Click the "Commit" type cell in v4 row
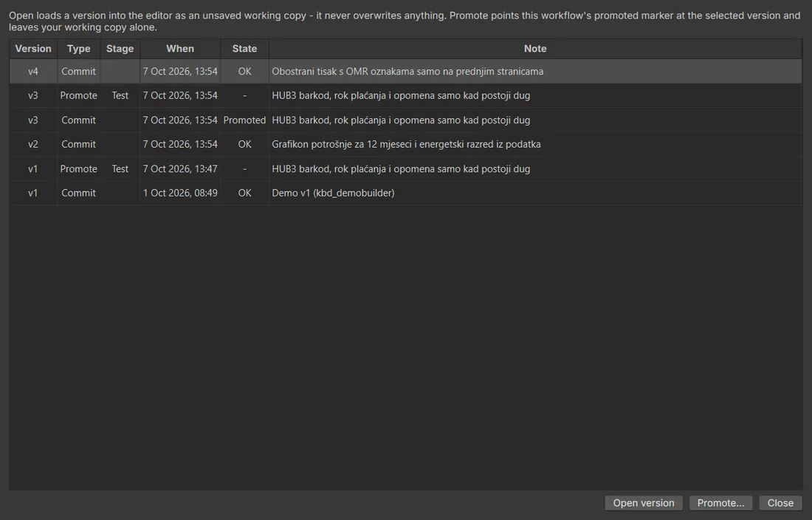This screenshot has width=812, height=520. (79, 72)
